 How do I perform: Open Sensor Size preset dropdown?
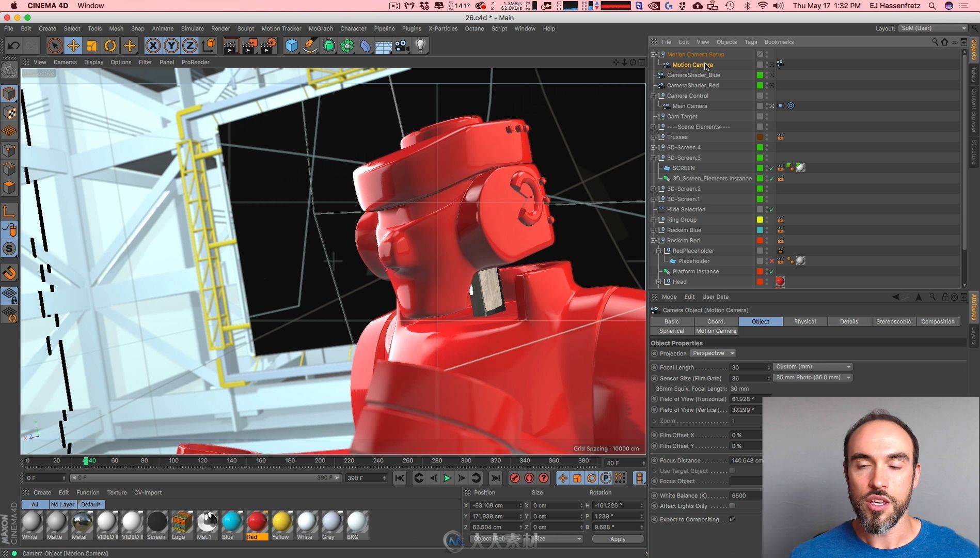coord(813,378)
